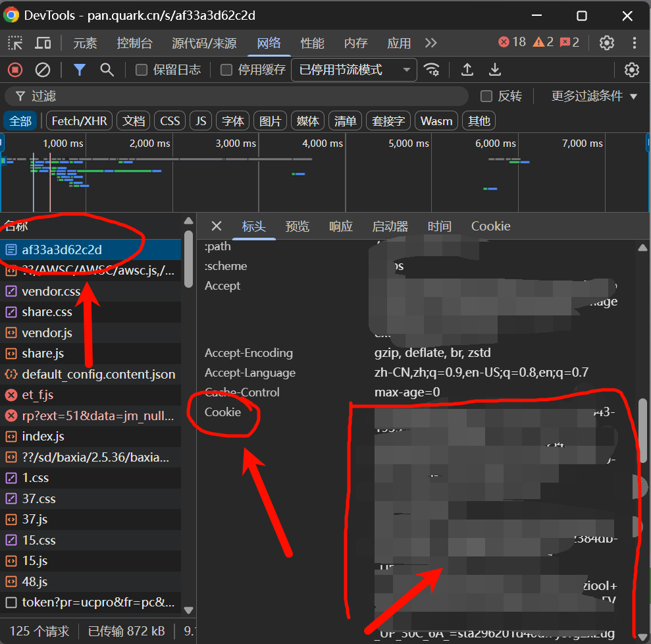This screenshot has height=644, width=651.
Task: Enable the 停用缓存 checkbox
Action: click(226, 70)
